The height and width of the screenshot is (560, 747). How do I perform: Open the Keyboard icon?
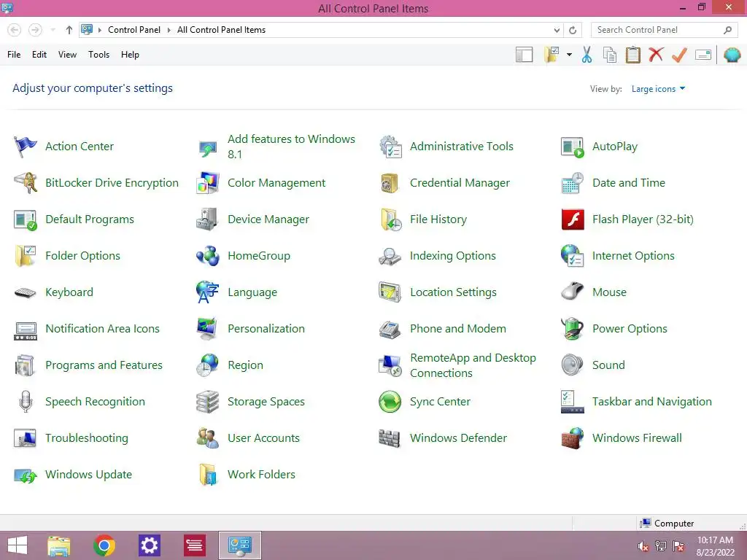(x=26, y=292)
